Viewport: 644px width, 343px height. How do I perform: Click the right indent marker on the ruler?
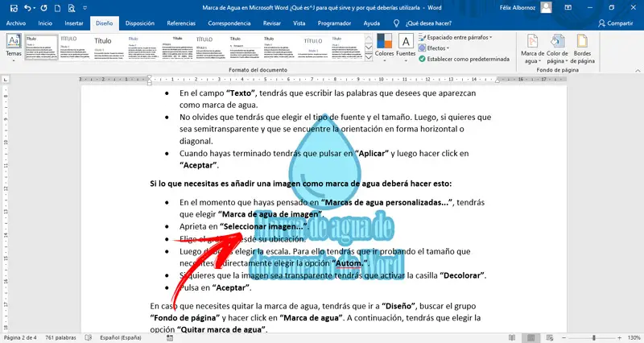pyautogui.click(x=497, y=81)
